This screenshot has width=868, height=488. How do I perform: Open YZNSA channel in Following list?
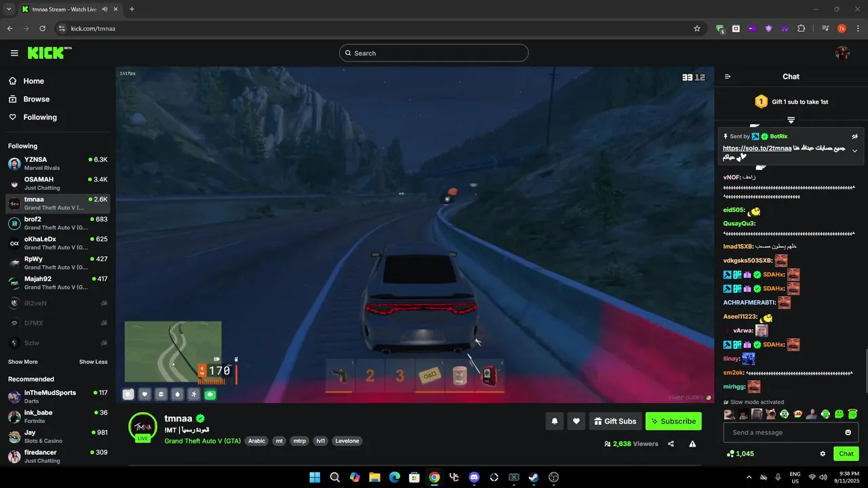(58, 163)
